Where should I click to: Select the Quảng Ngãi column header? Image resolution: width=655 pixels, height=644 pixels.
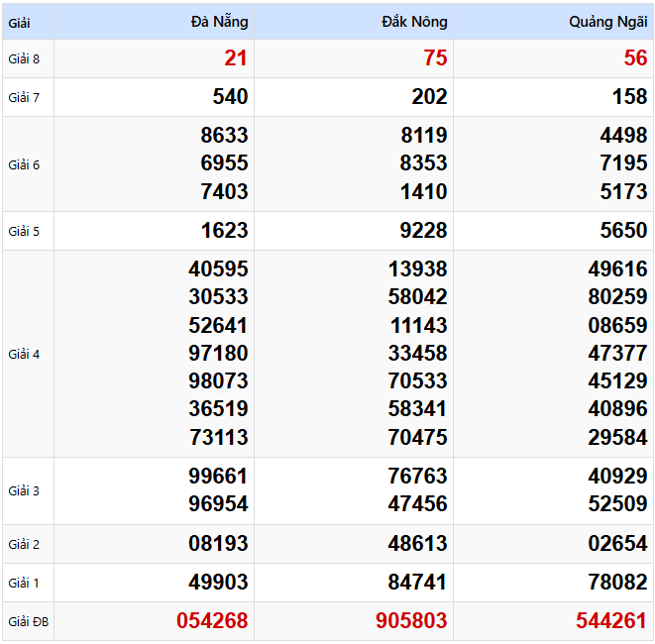pyautogui.click(x=607, y=22)
